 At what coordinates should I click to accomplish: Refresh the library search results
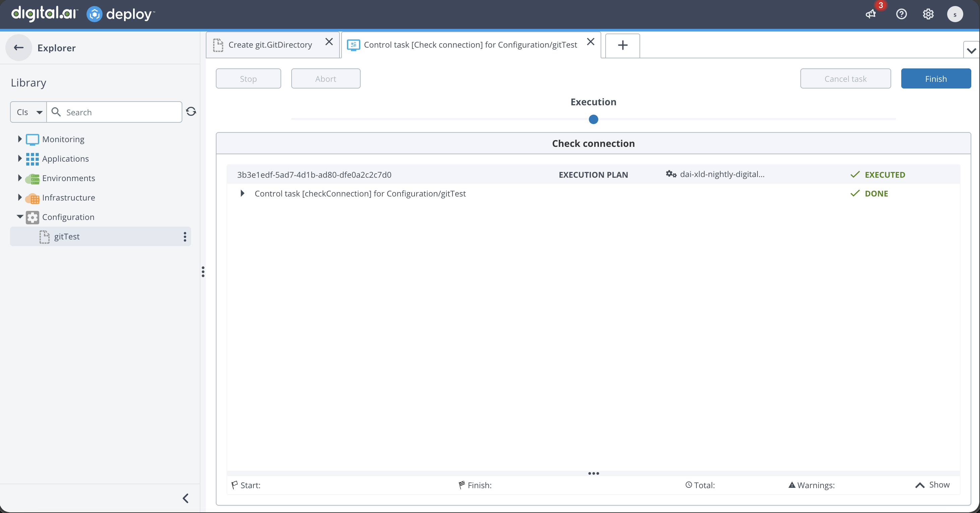pos(192,112)
